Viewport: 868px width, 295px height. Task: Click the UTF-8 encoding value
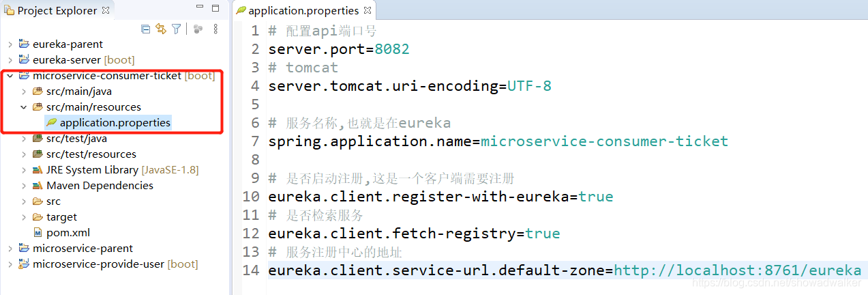pos(529,86)
